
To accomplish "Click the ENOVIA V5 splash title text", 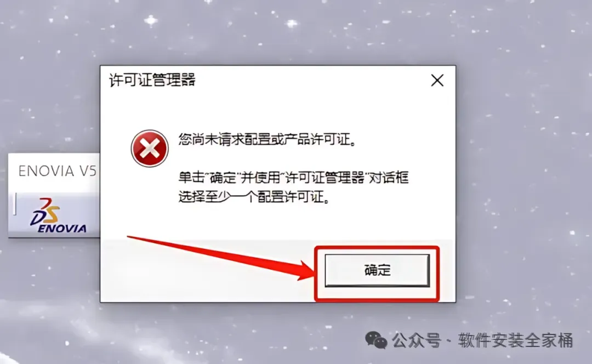I will click(x=58, y=171).
